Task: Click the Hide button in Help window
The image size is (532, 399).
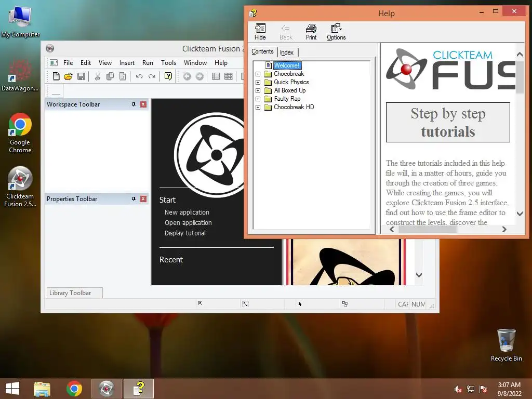Action: tap(260, 32)
